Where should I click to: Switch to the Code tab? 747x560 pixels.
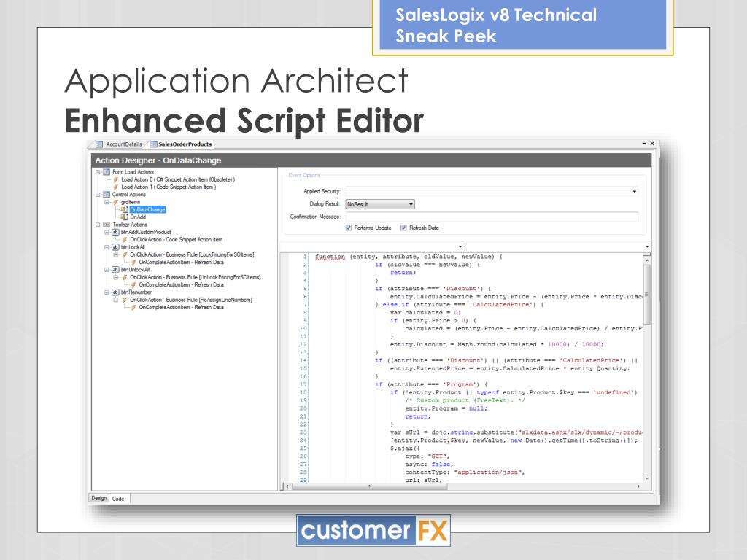[119, 499]
